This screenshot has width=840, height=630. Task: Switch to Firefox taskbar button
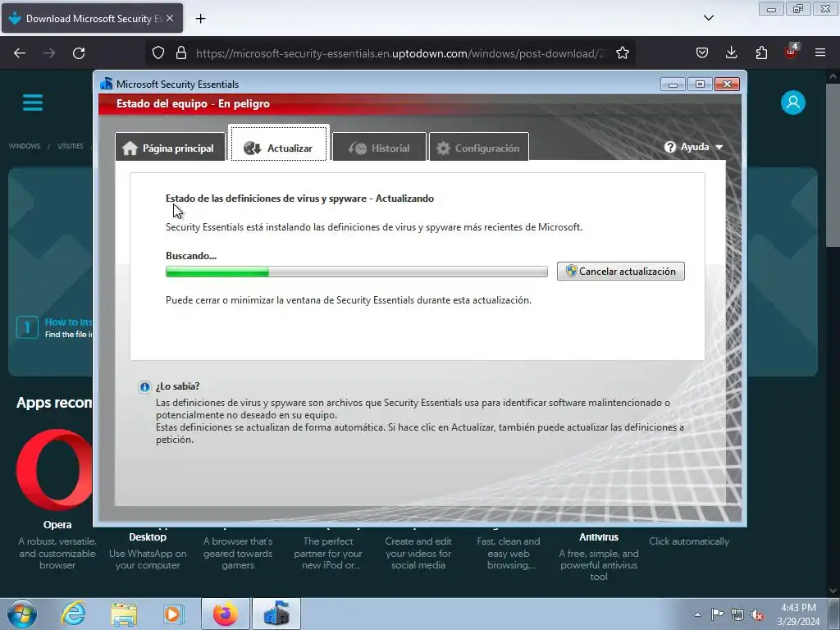coord(225,614)
